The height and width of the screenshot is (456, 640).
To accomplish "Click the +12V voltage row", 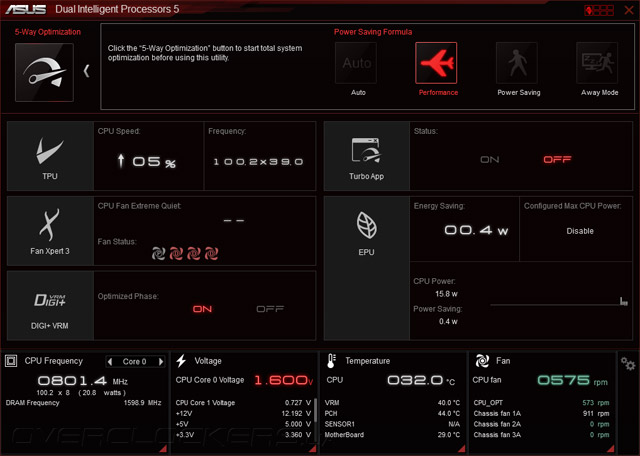I will click(243, 414).
